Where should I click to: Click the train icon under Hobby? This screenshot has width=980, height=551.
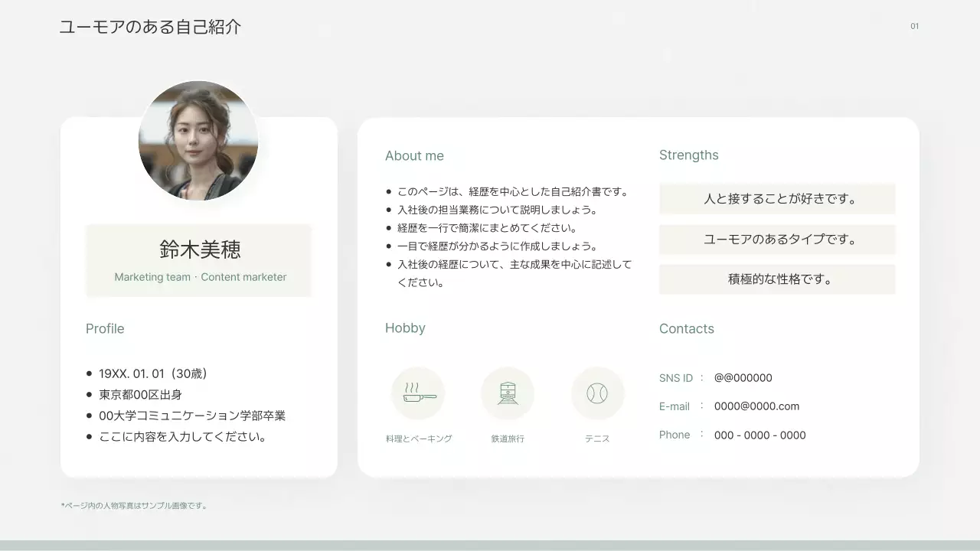point(508,393)
